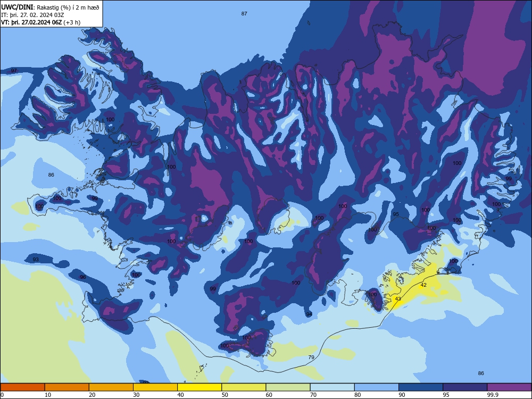The height and width of the screenshot is (399, 532).
Task: Click the humidity value 94 on the map
Action: [309, 314]
